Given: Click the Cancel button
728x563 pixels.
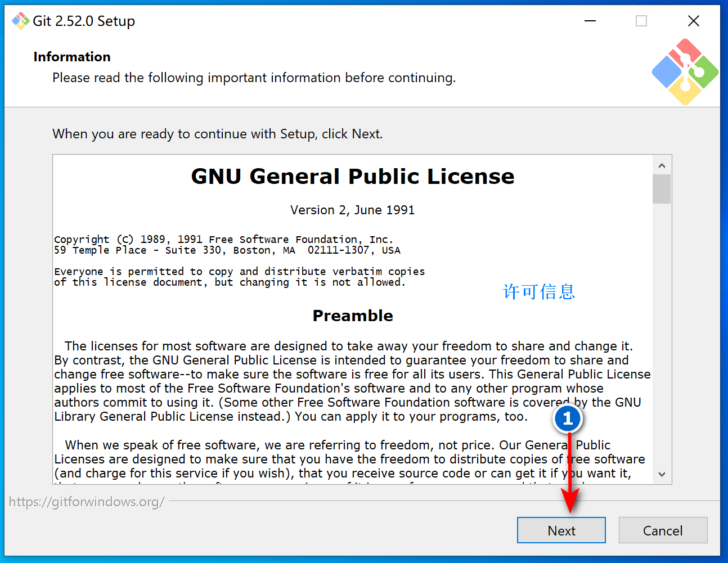Looking at the screenshot, I should click(x=663, y=530).
